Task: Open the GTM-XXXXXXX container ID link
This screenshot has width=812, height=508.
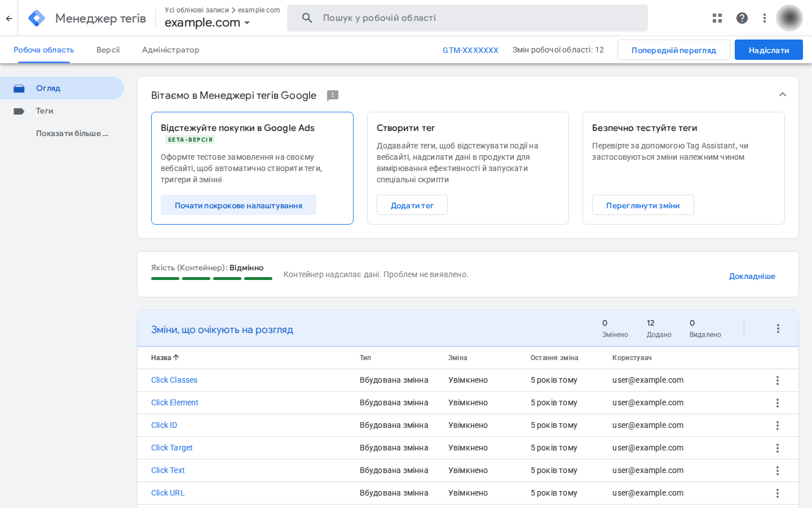Action: tap(471, 50)
